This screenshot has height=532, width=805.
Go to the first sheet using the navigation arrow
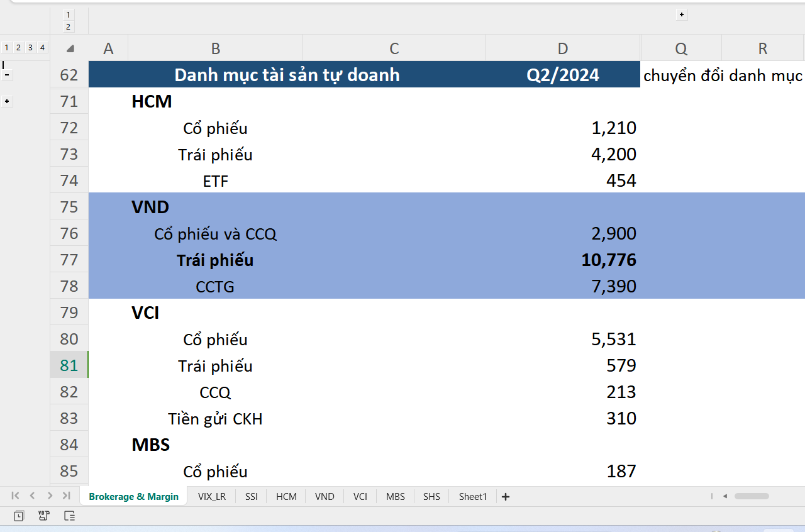click(15, 496)
